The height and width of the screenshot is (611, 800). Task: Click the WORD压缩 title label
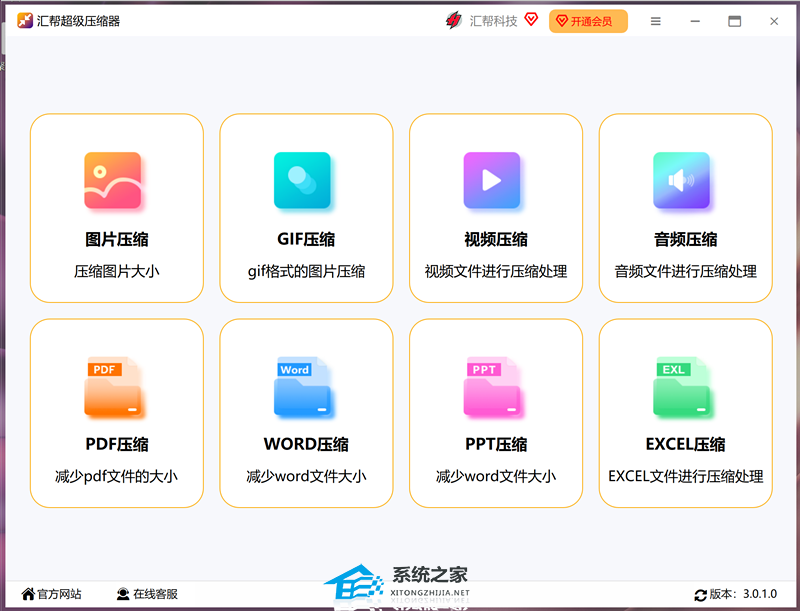306,444
